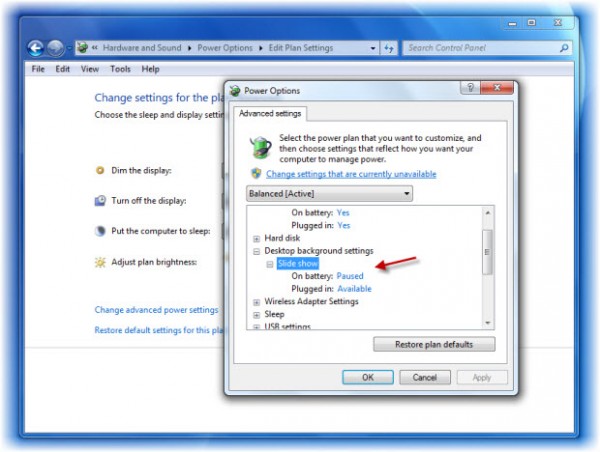Click the Adjust plan brightness sun icon

click(100, 262)
